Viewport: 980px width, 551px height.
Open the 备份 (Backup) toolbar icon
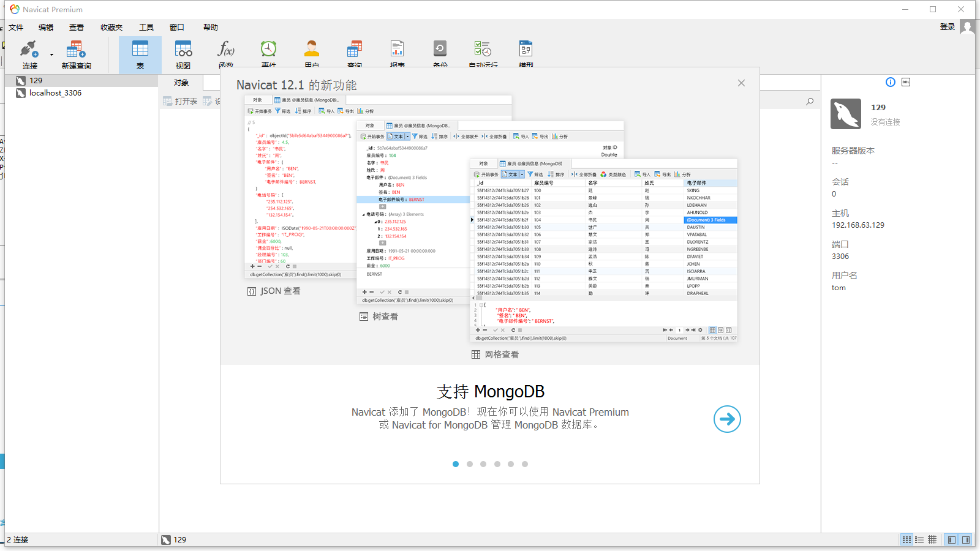tap(440, 54)
